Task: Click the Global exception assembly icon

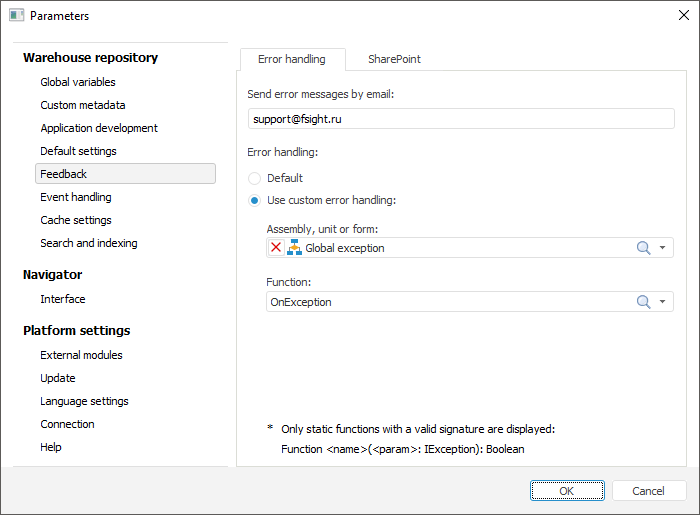Action: point(294,248)
